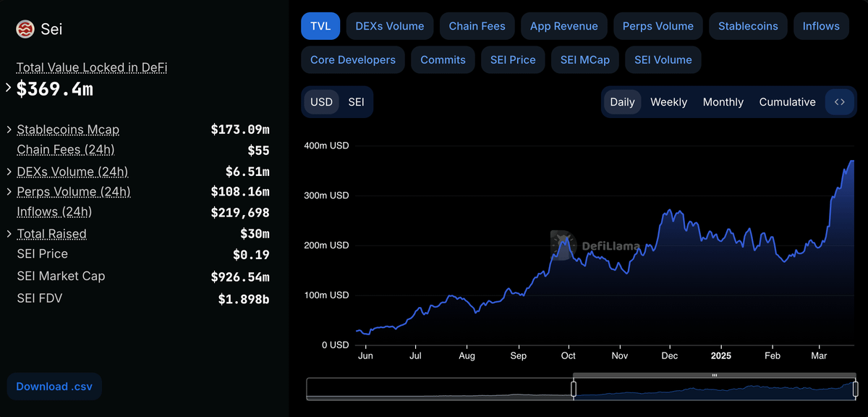Enable the DEXs Volume chart
Screen dimensions: 868x417
pyautogui.click(x=390, y=26)
